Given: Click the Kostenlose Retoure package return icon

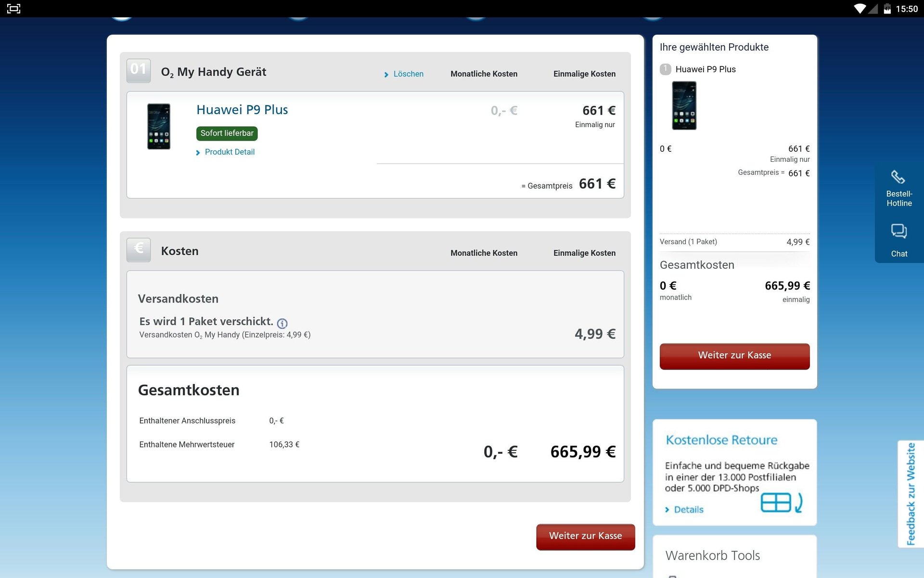Looking at the screenshot, I should click(782, 502).
